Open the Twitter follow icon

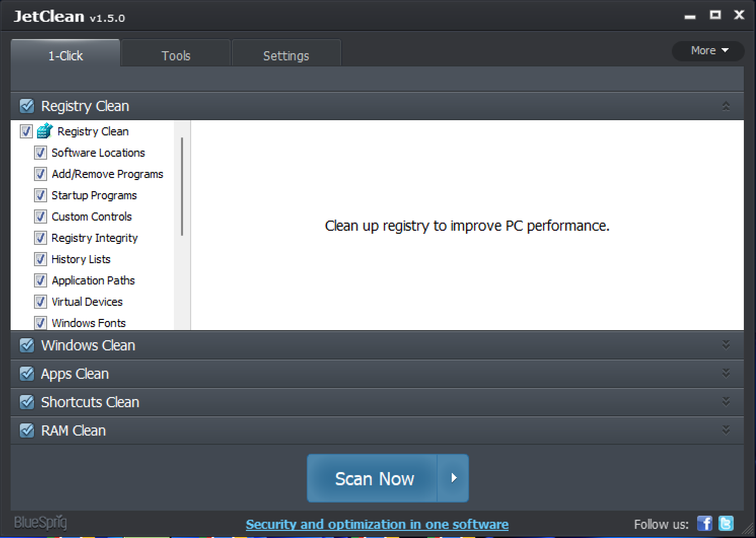[x=726, y=523]
